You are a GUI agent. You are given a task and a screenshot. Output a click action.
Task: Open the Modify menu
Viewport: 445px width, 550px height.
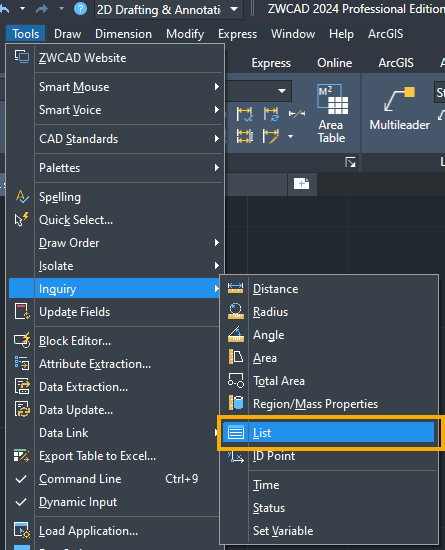185,34
